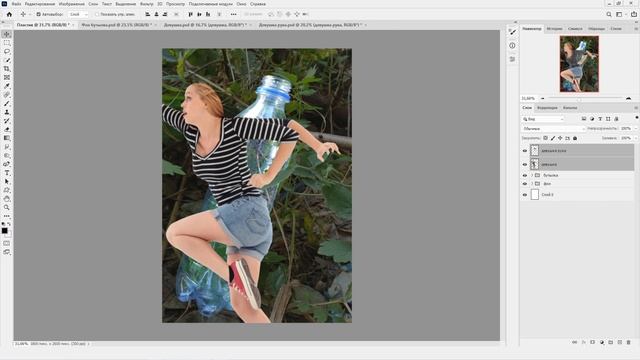
Task: Open the Layers panel flyout menu
Action: (636, 108)
